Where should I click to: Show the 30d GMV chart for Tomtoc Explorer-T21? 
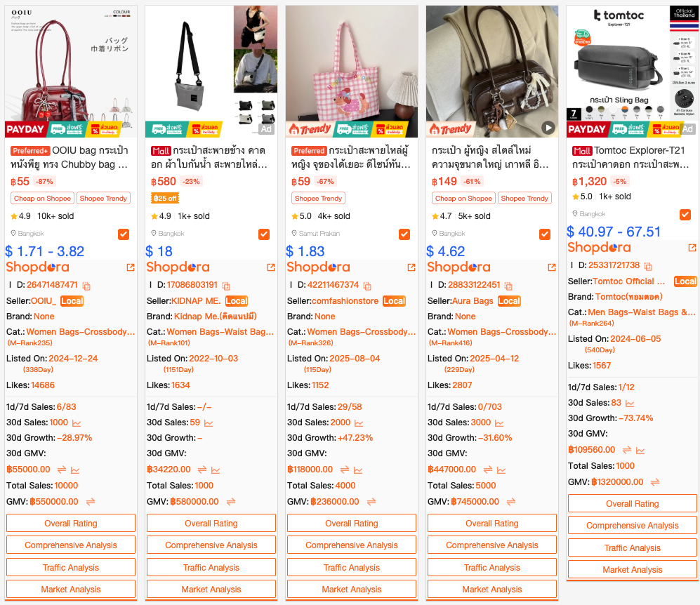[640, 450]
